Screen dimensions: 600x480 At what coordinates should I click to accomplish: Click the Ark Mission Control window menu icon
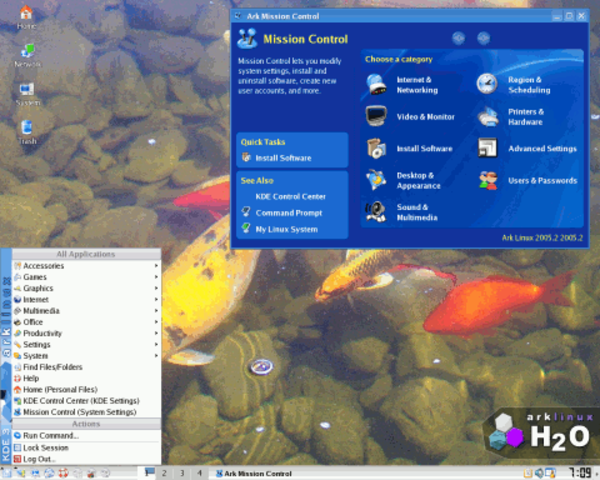(238, 16)
